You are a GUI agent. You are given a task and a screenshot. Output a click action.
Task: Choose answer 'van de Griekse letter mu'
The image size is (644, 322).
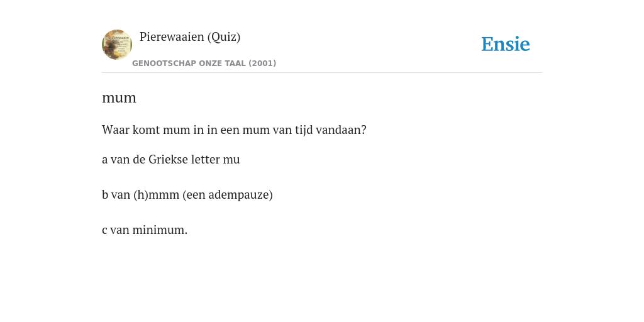click(x=171, y=159)
